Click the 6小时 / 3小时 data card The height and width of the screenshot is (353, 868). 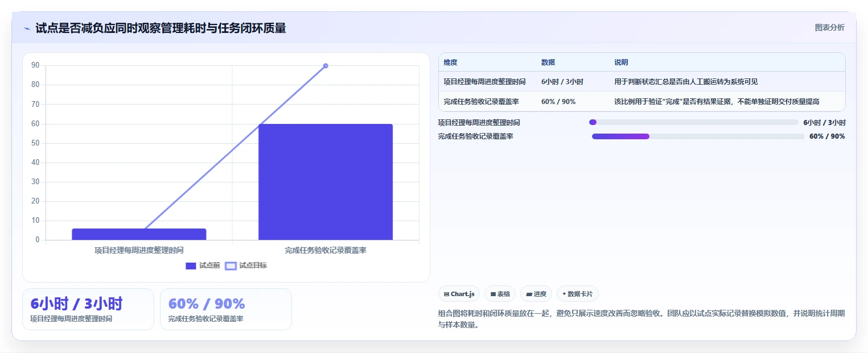pos(88,309)
